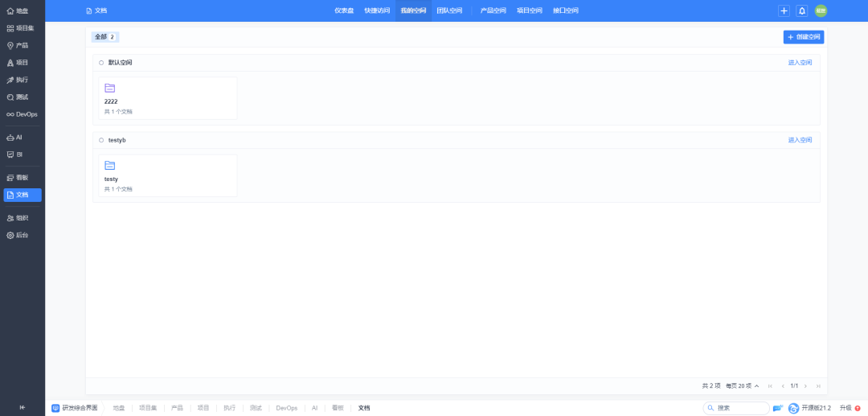Open 项目集 in bottom breadcrumb bar
Image resolution: width=868 pixels, height=416 pixels.
point(148,408)
